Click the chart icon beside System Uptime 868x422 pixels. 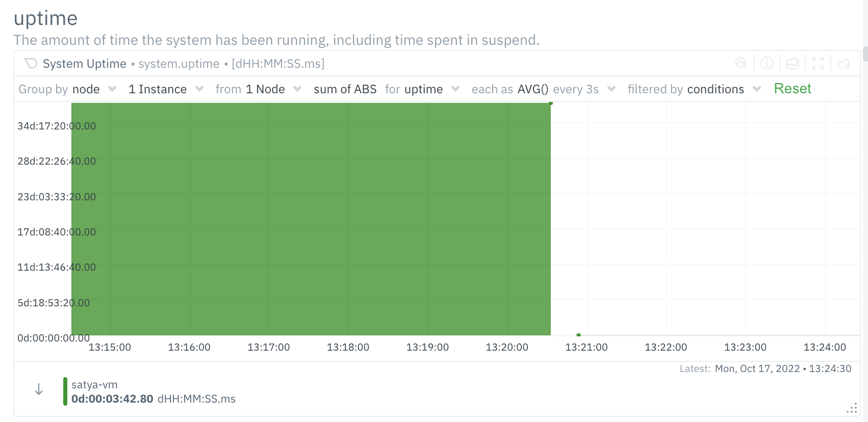[31, 63]
